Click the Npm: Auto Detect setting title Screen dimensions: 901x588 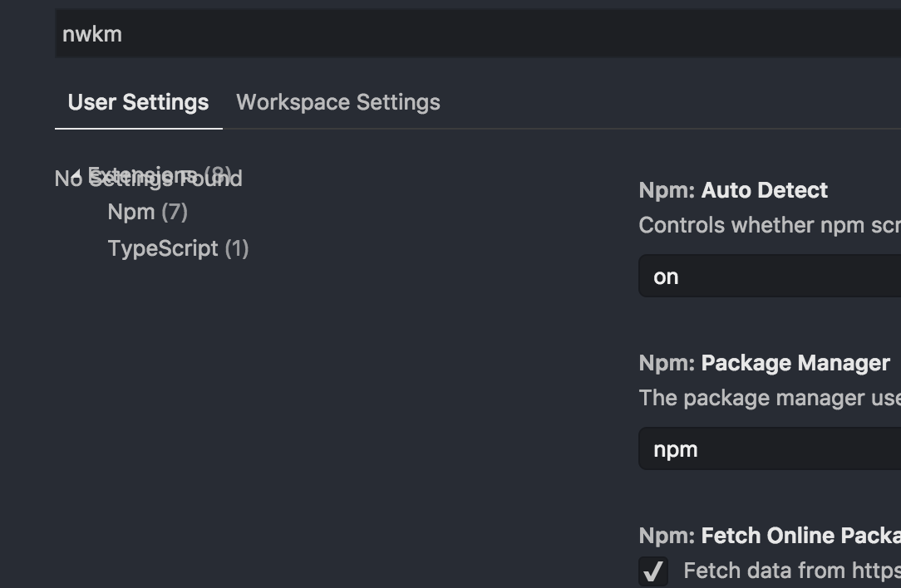tap(732, 190)
